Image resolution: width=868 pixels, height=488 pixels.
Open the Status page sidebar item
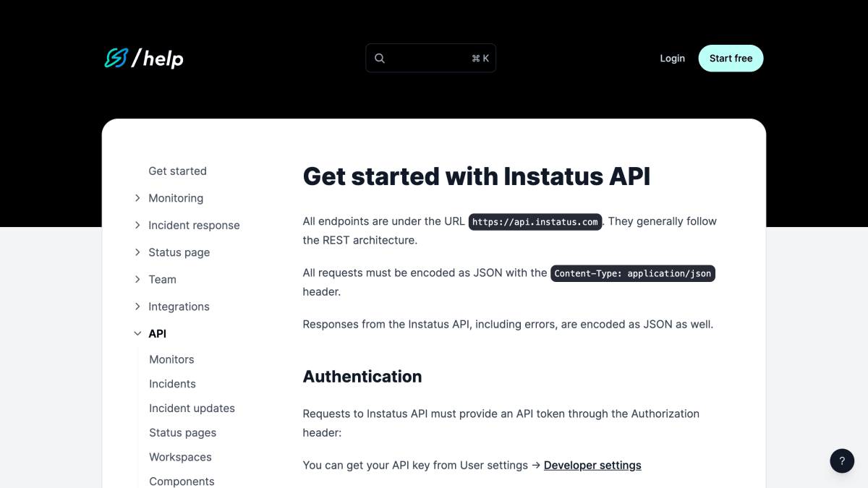click(179, 252)
